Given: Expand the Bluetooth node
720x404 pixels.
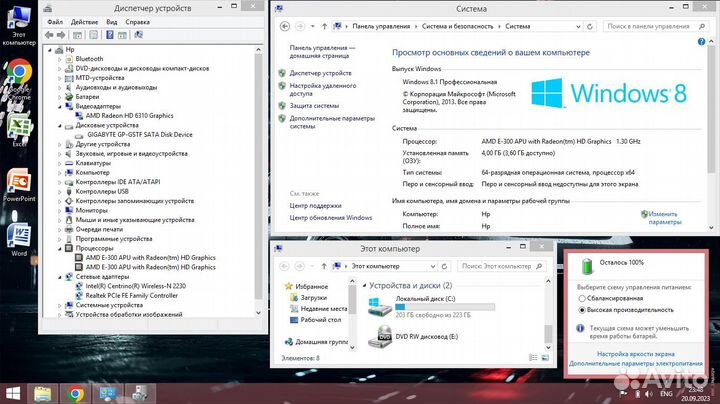Looking at the screenshot, I should [60, 59].
